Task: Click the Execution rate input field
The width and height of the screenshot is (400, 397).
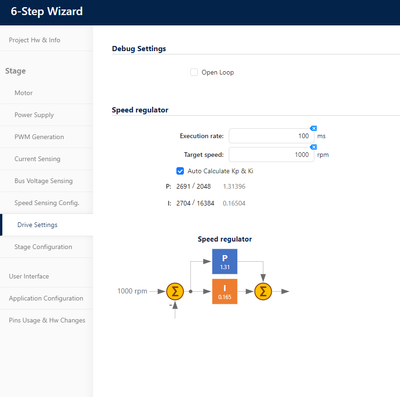Action: point(271,136)
